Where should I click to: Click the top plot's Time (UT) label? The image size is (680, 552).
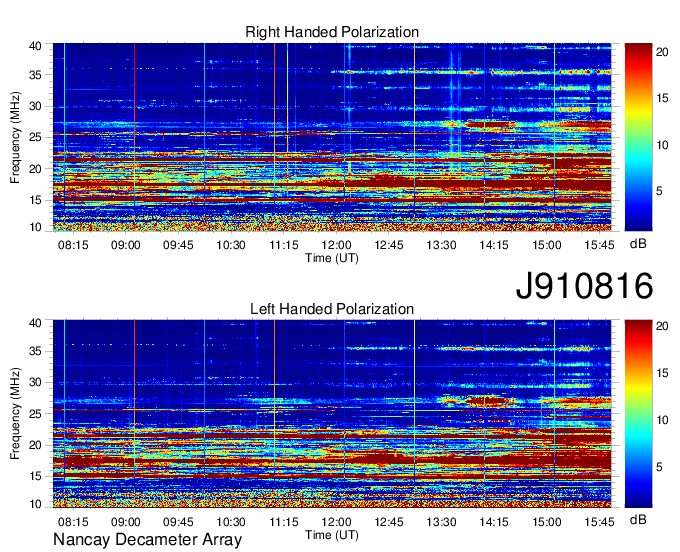(332, 258)
